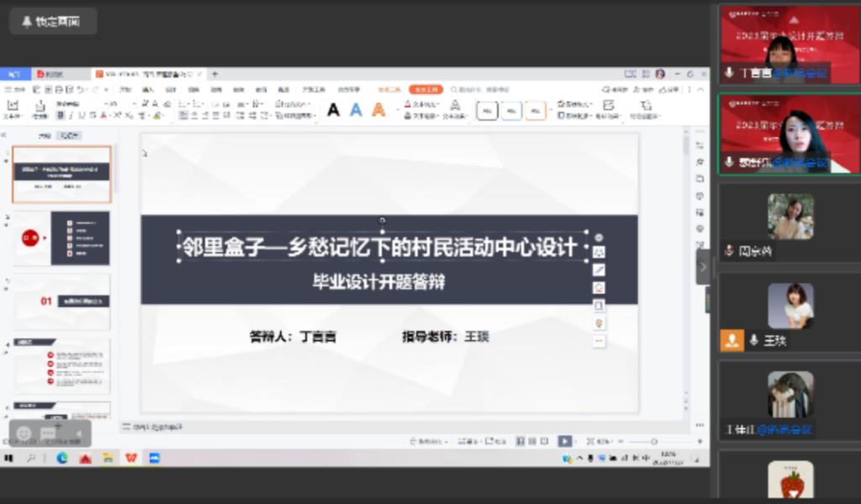Viewport: 861px width, 504px height.
Task: Click the emoji reaction icon in overlay
Action: 24,433
